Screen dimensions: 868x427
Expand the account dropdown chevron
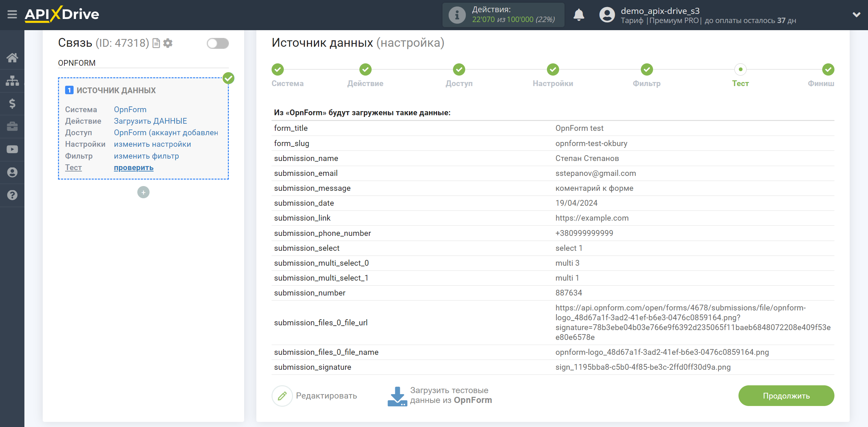(x=856, y=15)
